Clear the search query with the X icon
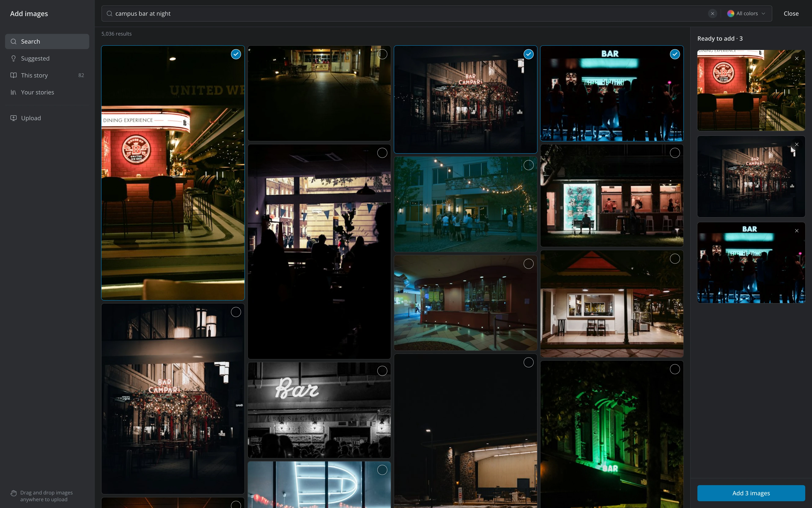812x508 pixels. pyautogui.click(x=712, y=13)
